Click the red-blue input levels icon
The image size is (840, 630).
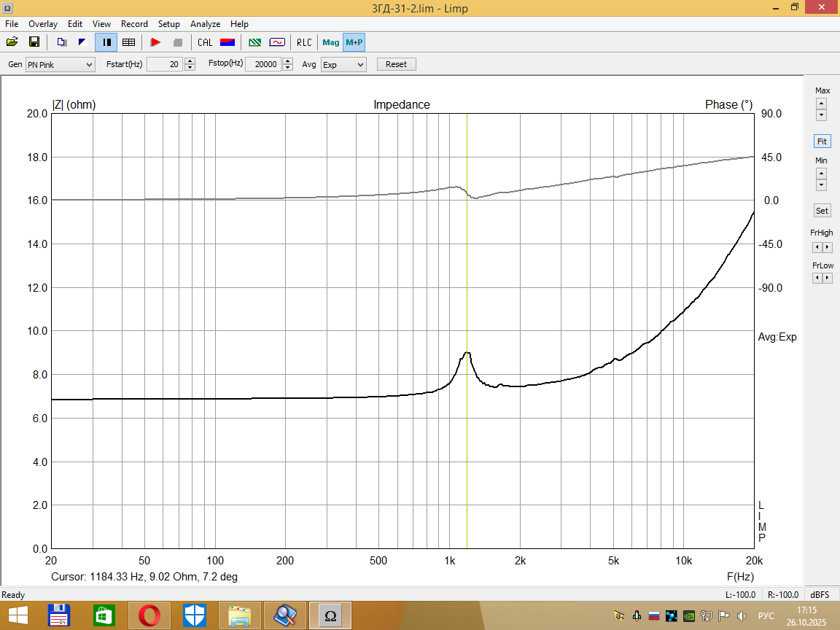pos(227,42)
